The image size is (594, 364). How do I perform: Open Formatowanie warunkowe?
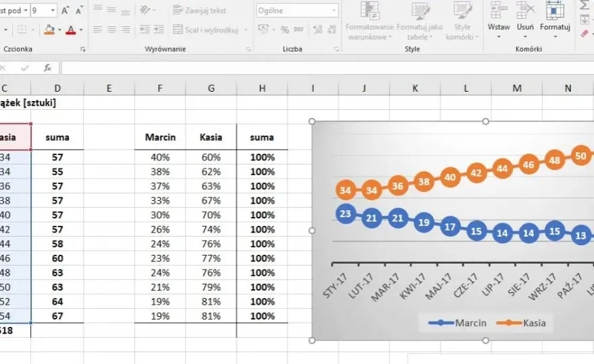[x=369, y=21]
